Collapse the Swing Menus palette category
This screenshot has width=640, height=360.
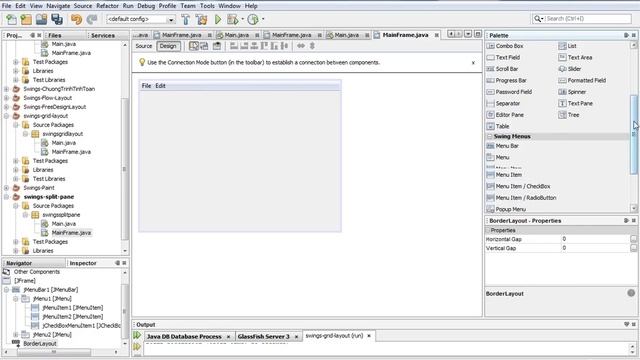click(489, 136)
